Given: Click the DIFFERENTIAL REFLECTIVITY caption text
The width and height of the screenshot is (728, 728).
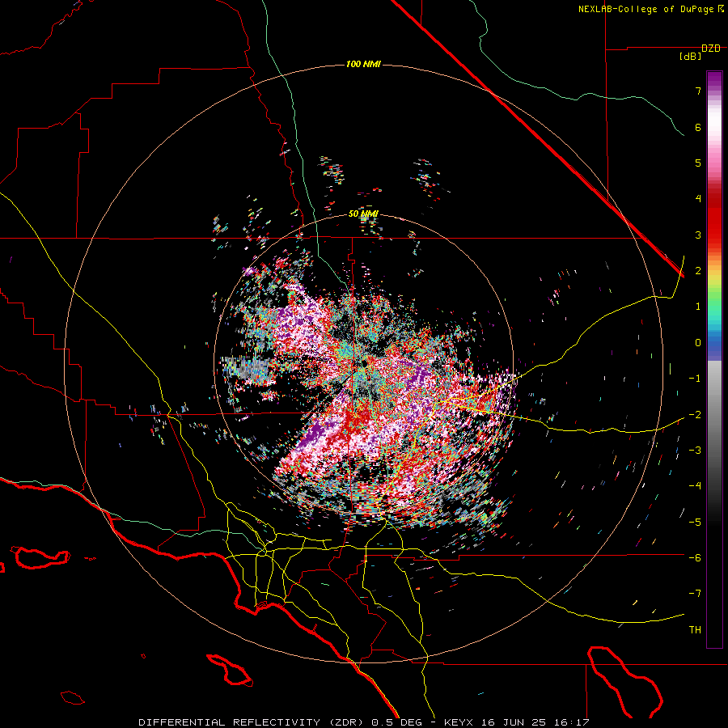Looking at the screenshot, I should pyautogui.click(x=230, y=722).
